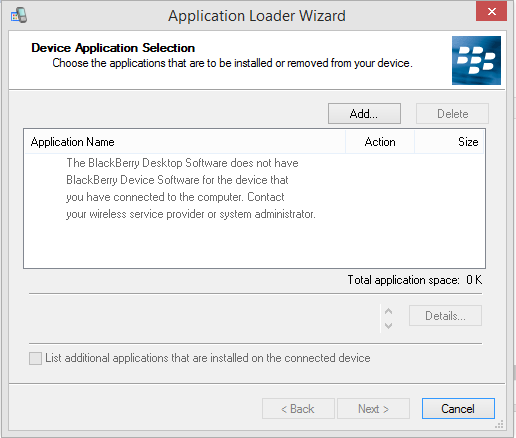Click the down arrow beside Details
The width and height of the screenshot is (516, 438).
[x=388, y=326]
